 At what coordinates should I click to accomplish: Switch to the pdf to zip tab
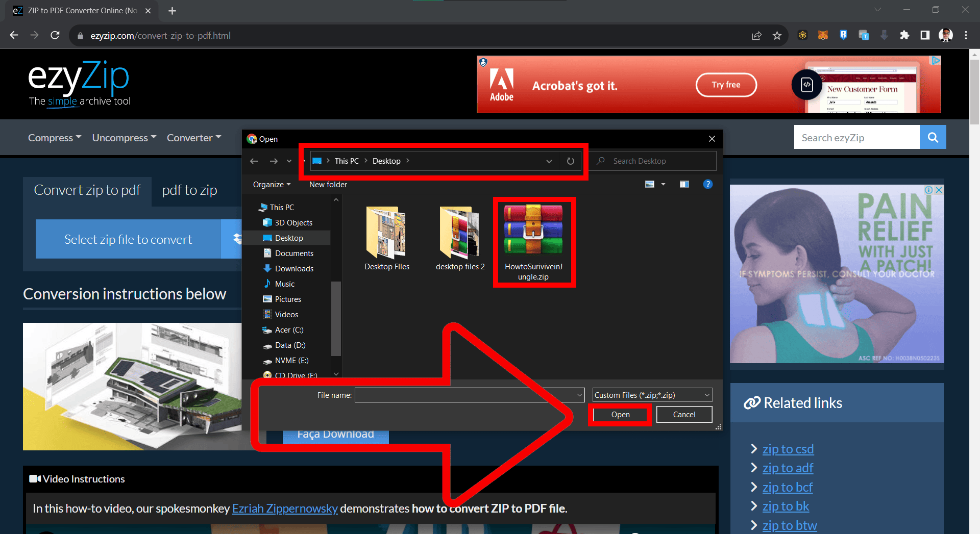(x=189, y=190)
